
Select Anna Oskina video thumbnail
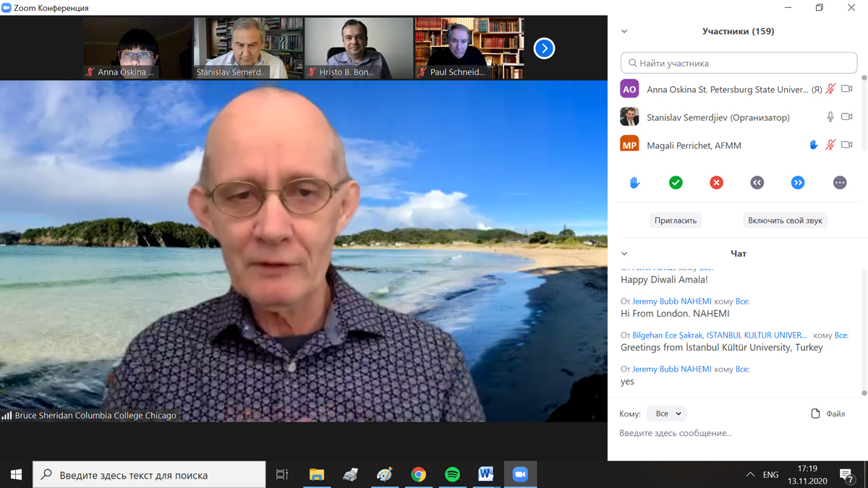pyautogui.click(x=137, y=48)
